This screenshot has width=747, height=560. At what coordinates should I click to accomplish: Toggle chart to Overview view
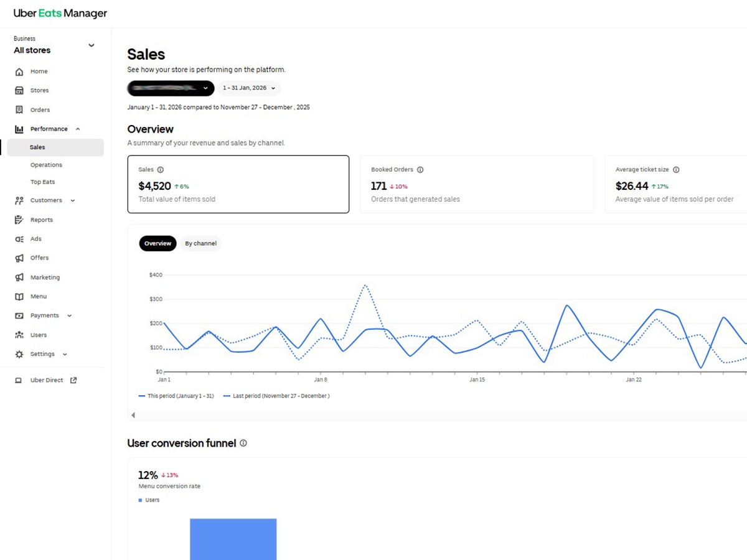[157, 244]
